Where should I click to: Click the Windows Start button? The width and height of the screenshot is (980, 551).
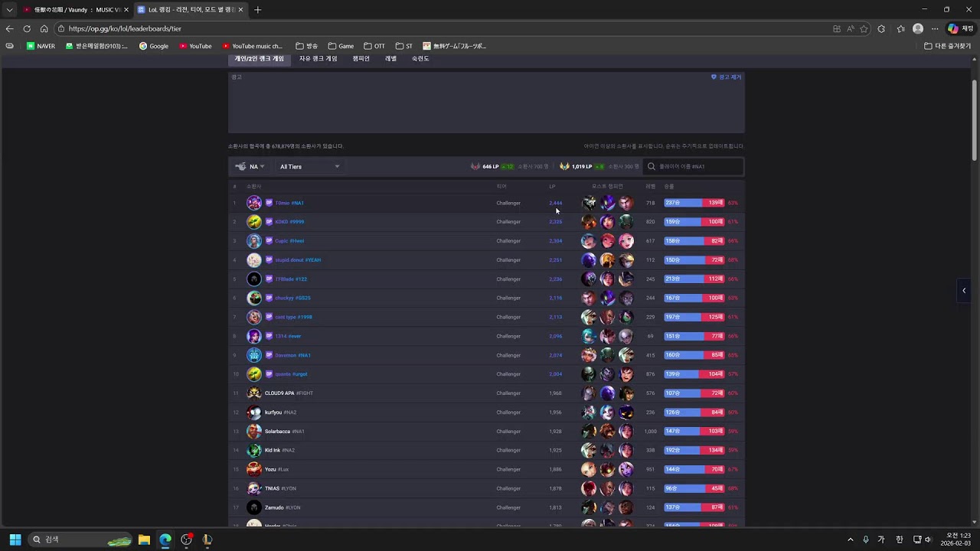click(15, 540)
